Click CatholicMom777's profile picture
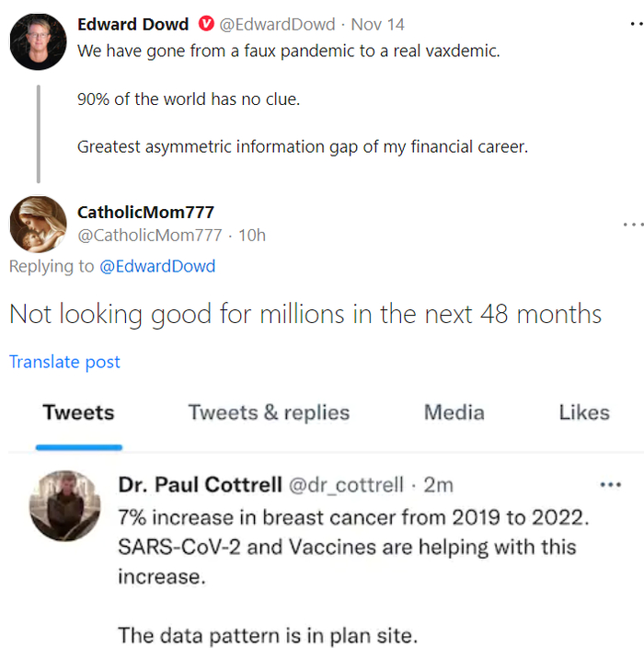The width and height of the screenshot is (644, 648). pos(38,225)
